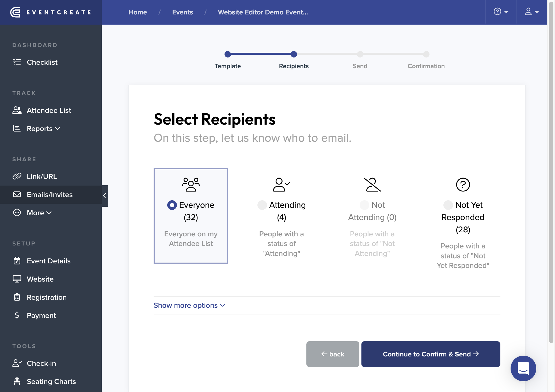Click the Send step marker
Screen dimensions: 555x392
pos(360,54)
